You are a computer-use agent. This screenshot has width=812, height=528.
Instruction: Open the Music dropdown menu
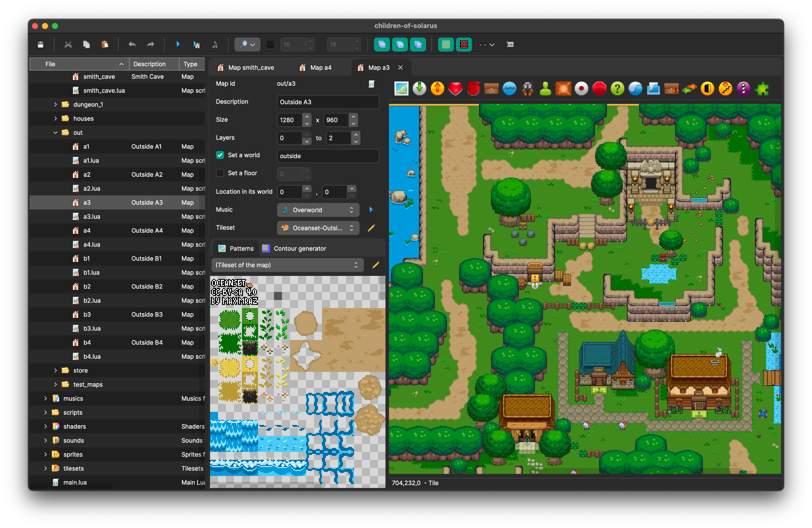point(318,210)
